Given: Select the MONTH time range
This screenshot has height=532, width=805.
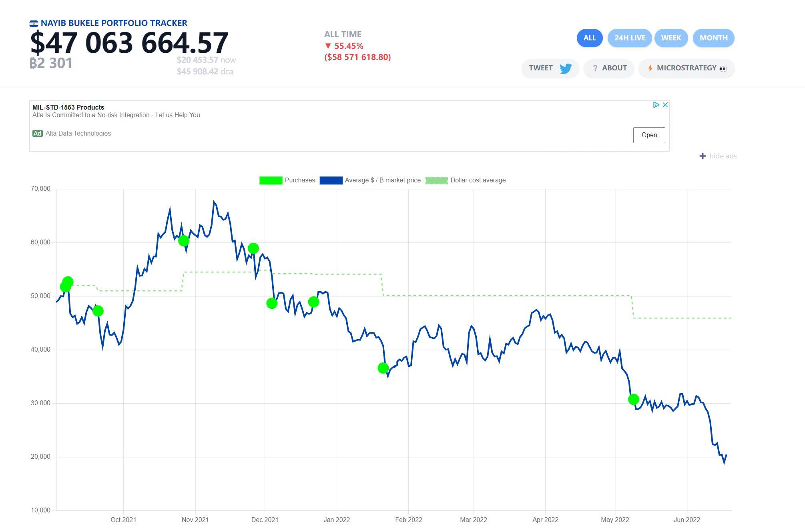Looking at the screenshot, I should point(713,38).
